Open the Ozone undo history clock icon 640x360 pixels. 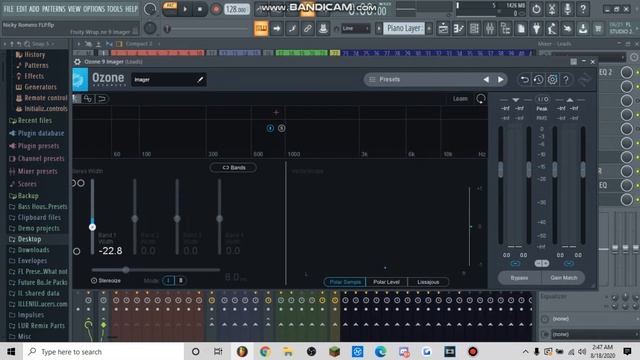tap(538, 80)
